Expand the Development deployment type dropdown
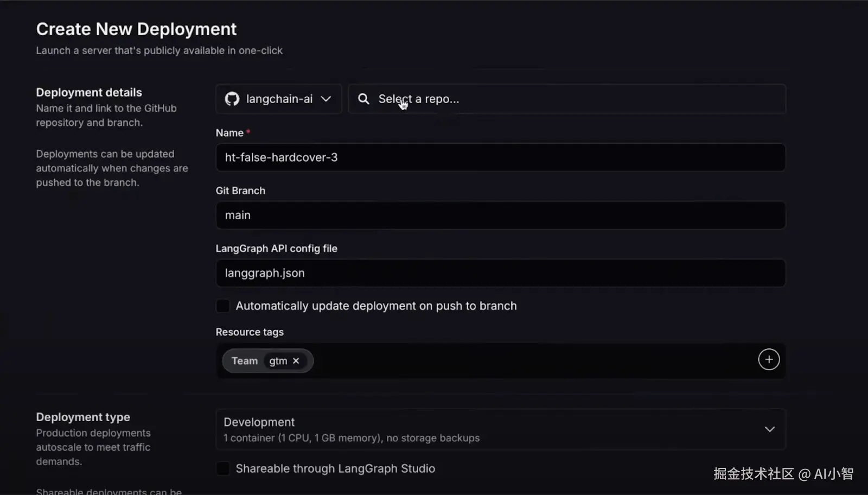This screenshot has height=495, width=868. (499, 429)
